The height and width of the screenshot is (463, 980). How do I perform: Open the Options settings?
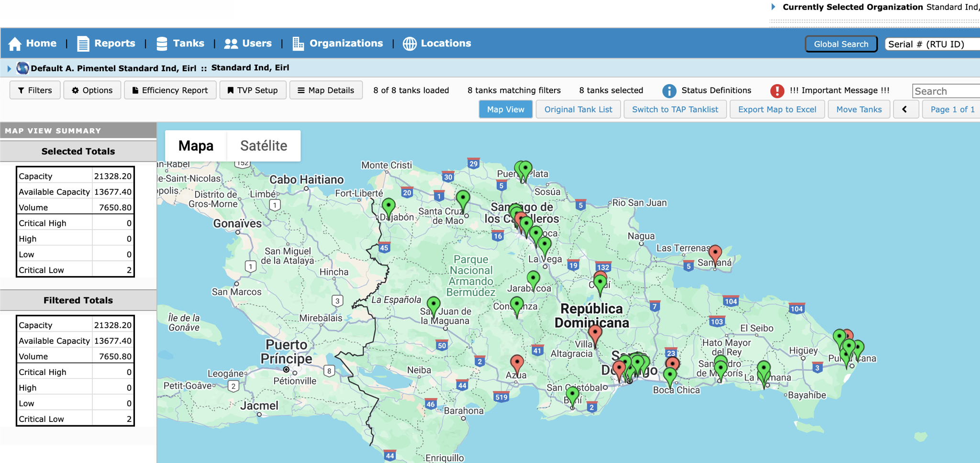[92, 90]
